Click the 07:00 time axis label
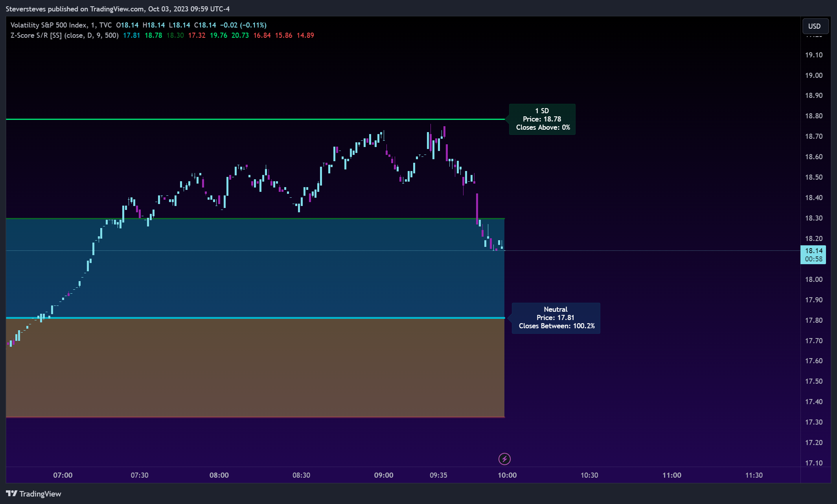837x504 pixels. [x=63, y=475]
